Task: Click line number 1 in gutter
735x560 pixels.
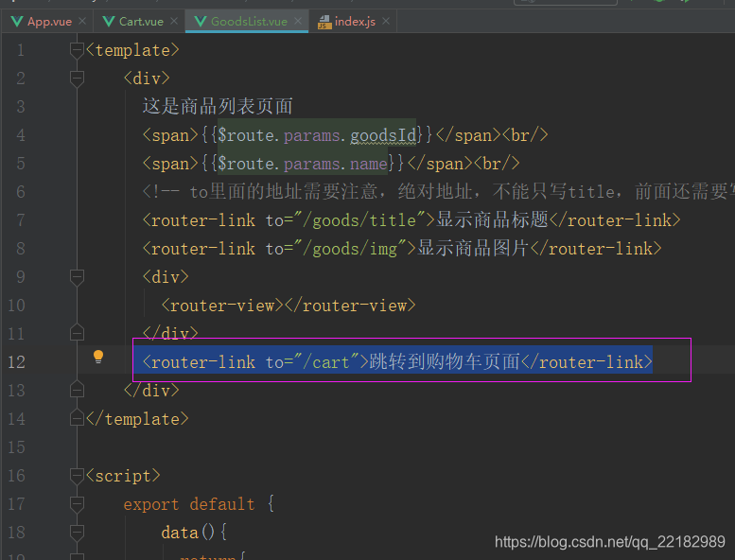Action: 20,50
